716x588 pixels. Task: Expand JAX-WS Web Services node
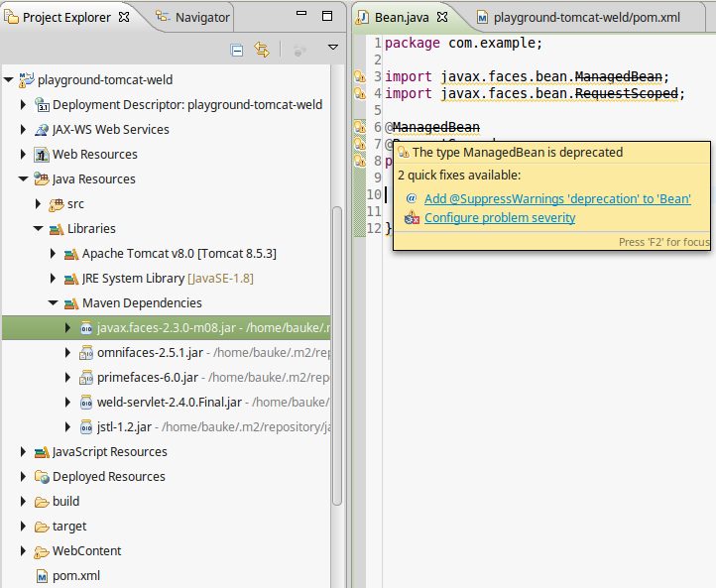point(23,129)
